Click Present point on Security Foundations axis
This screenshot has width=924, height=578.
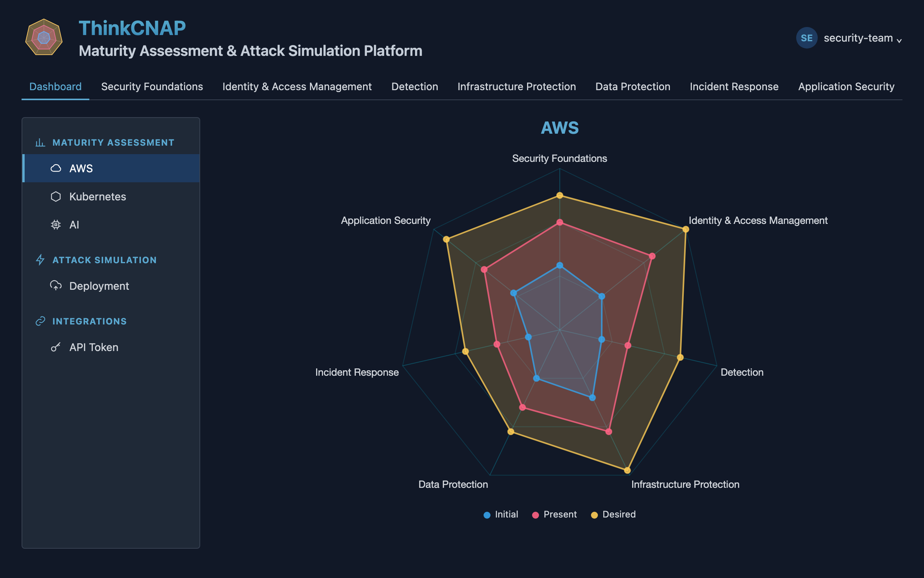click(x=560, y=222)
